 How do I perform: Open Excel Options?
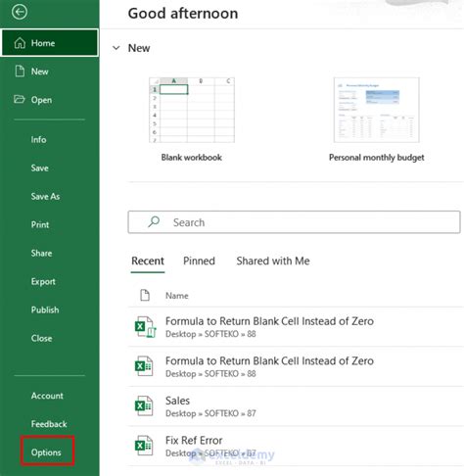46,452
